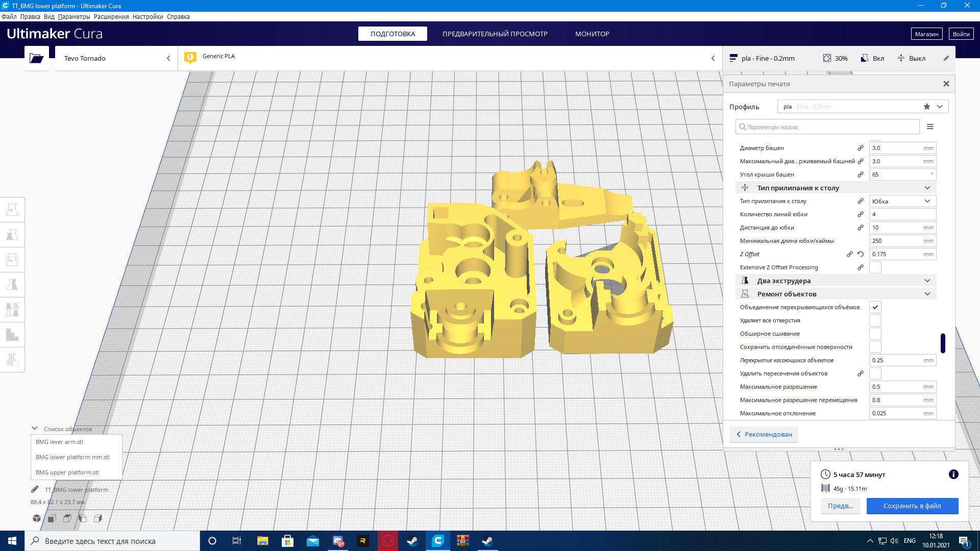The width and height of the screenshot is (980, 551).
Task: Click the open file folder icon
Action: pyautogui.click(x=36, y=58)
